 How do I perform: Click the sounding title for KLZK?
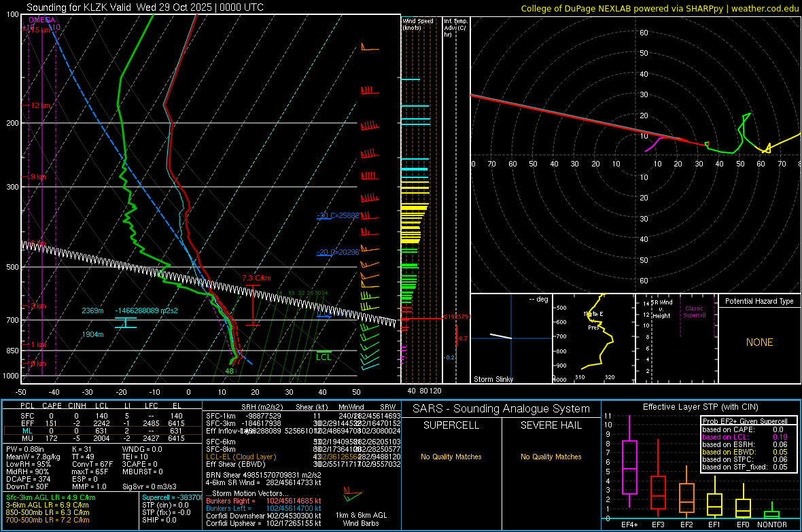145,7
